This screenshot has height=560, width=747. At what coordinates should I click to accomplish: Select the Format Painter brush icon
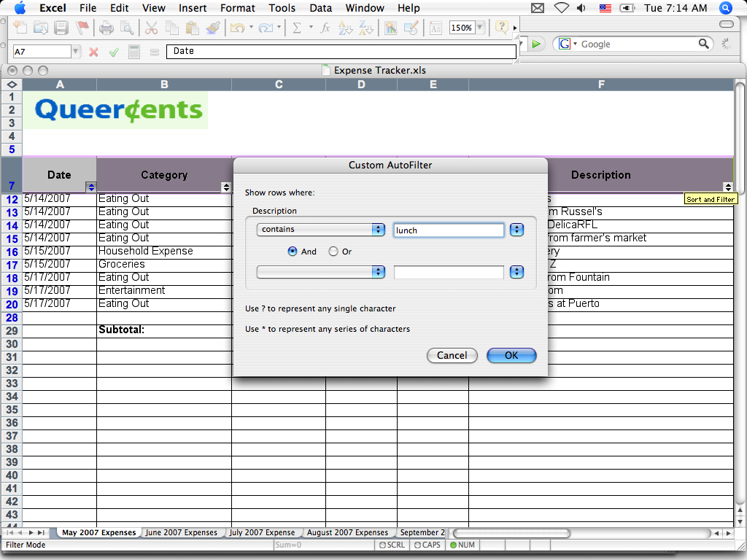tap(212, 28)
